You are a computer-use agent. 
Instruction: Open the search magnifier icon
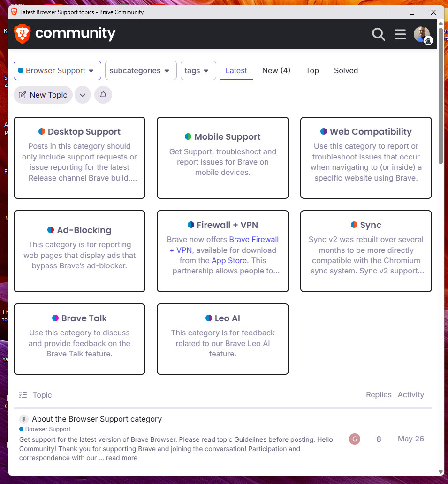tap(378, 34)
